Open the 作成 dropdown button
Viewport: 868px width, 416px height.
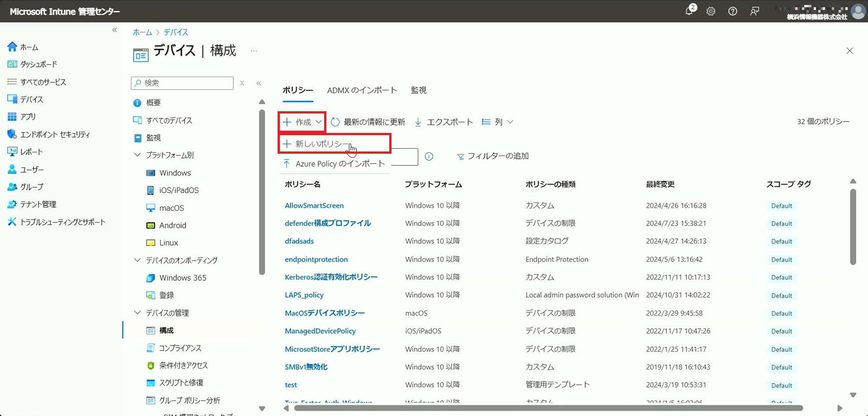tap(302, 122)
